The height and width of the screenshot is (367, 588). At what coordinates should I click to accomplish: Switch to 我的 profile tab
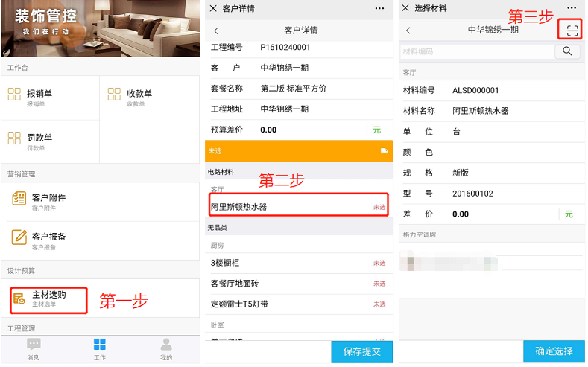point(166,348)
